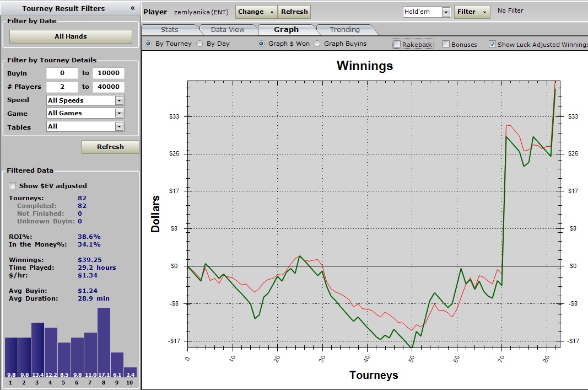Expand the All Games dropdown

coord(85,113)
